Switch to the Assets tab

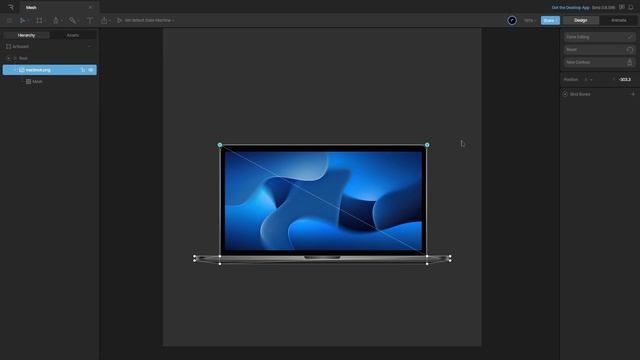tap(73, 36)
